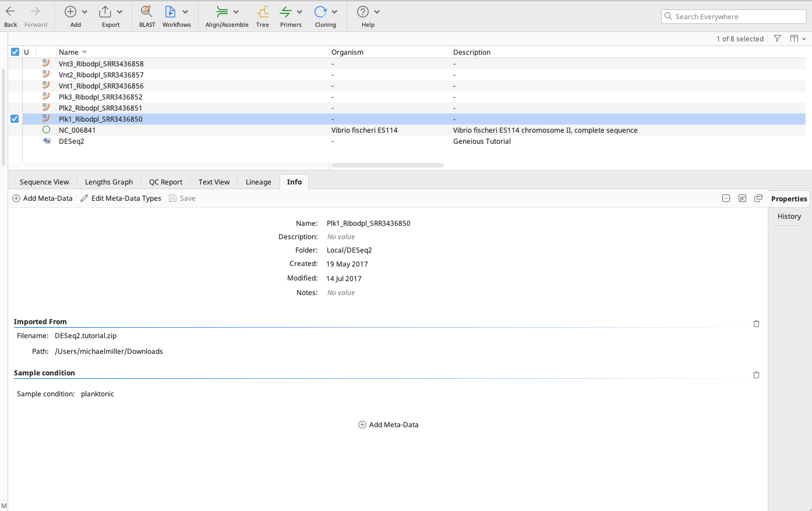Click the DESeq2 document icon
This screenshot has width=812, height=511.
tap(47, 141)
